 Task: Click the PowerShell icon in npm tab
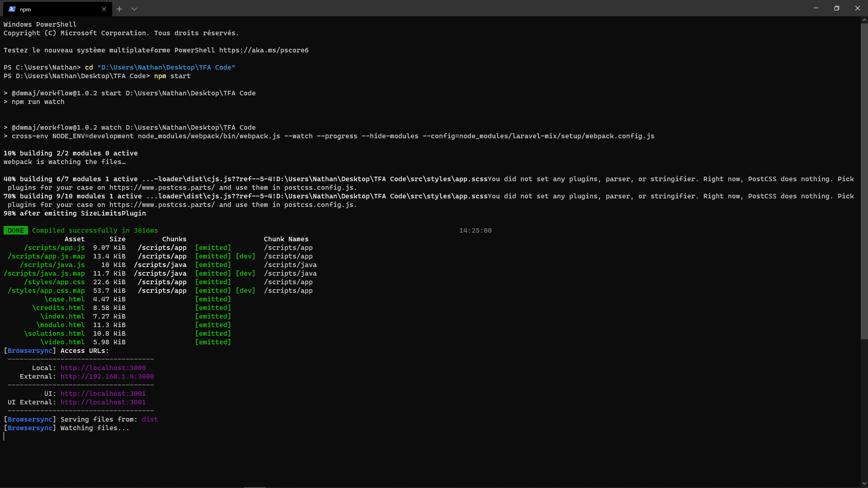tap(12, 9)
